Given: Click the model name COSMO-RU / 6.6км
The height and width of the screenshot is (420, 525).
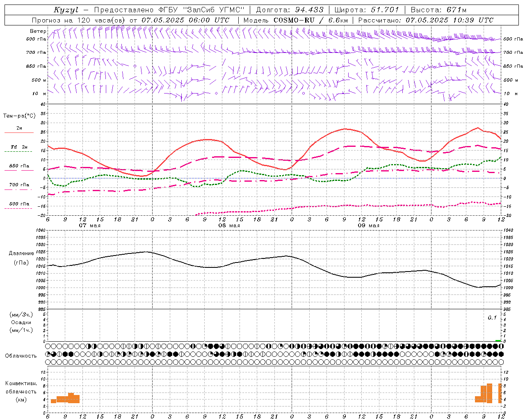Looking at the screenshot, I should [x=311, y=20].
